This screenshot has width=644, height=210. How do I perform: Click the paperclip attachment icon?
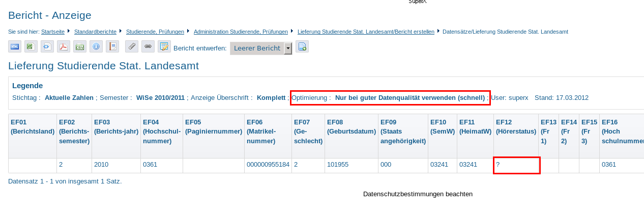[132, 46]
